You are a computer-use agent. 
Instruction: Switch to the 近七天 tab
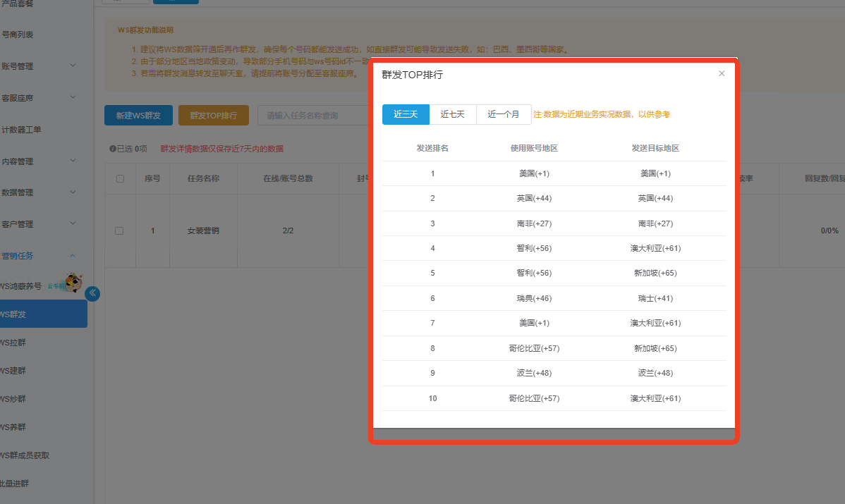coord(453,114)
